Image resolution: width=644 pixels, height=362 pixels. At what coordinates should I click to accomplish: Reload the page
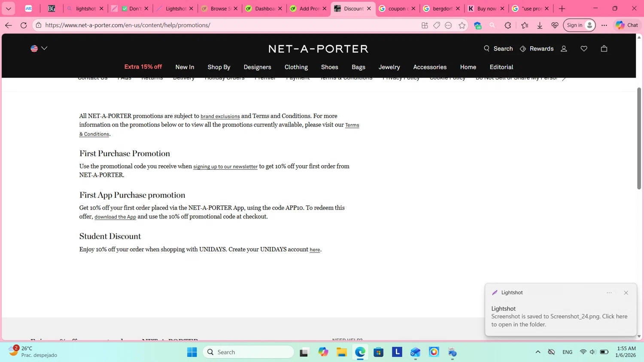(24, 25)
